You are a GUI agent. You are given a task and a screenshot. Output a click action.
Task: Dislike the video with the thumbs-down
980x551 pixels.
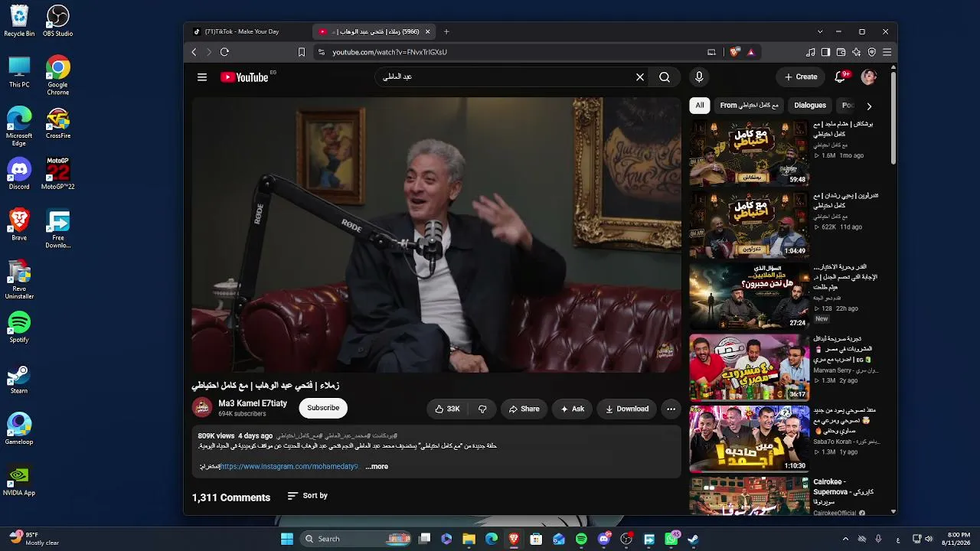click(482, 409)
